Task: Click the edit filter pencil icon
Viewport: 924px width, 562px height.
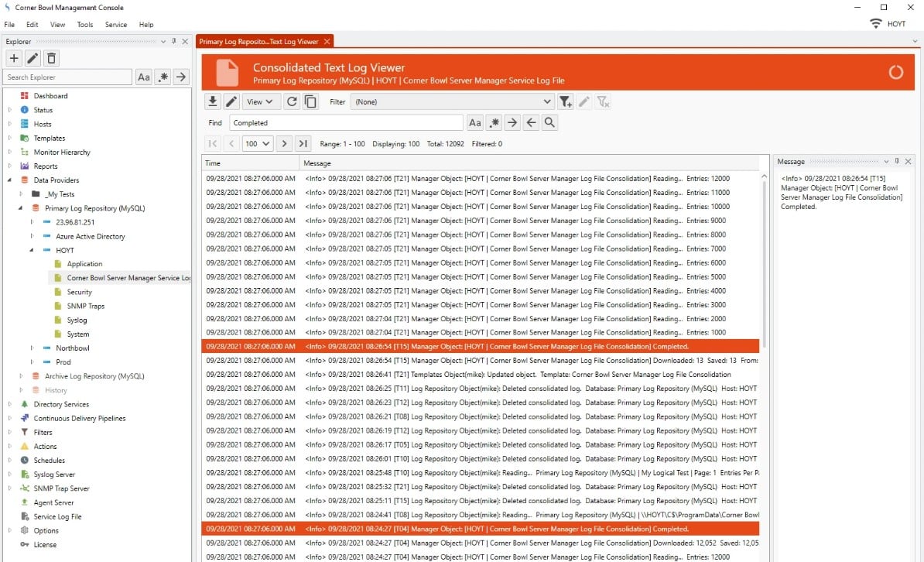Action: coord(584,101)
